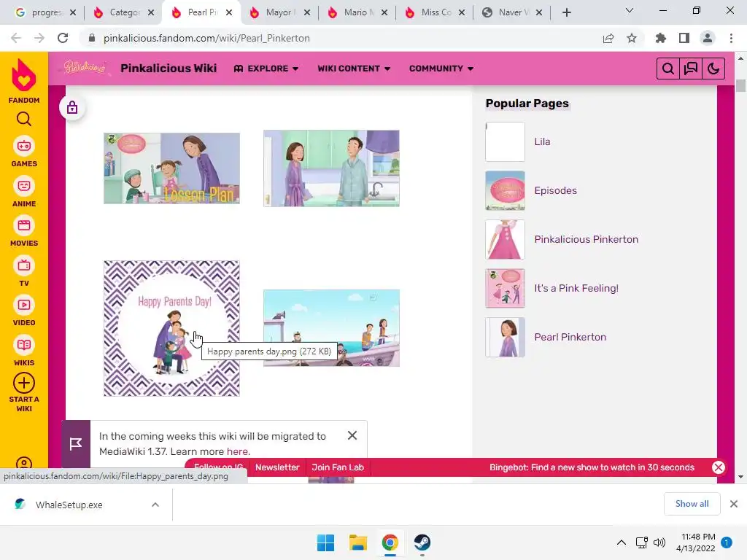Open the Chrome tab search chevron
This screenshot has width=747, height=560.
[x=630, y=10]
